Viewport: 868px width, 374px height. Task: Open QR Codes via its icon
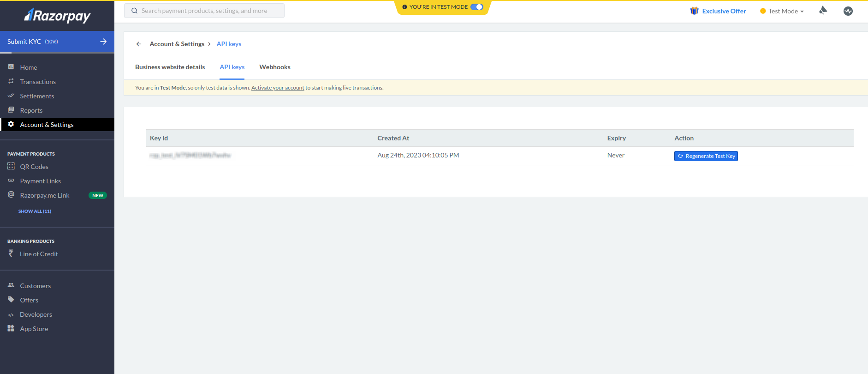[x=11, y=166]
